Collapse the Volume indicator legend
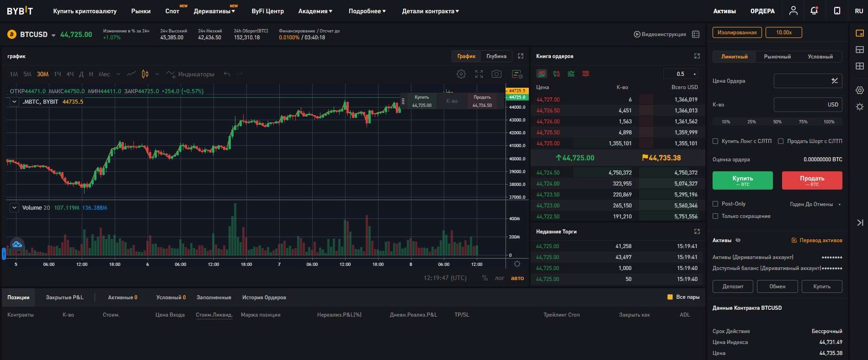The width and height of the screenshot is (868, 360). [15, 207]
